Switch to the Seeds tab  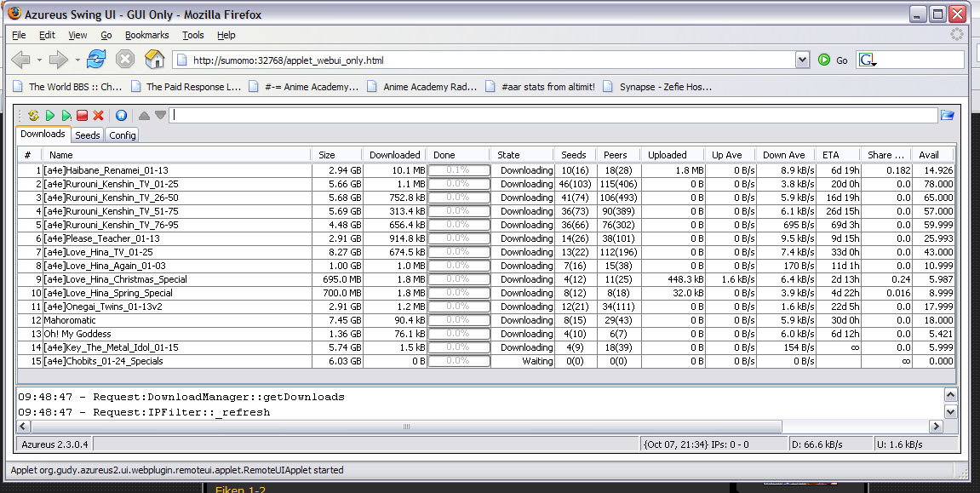click(87, 135)
